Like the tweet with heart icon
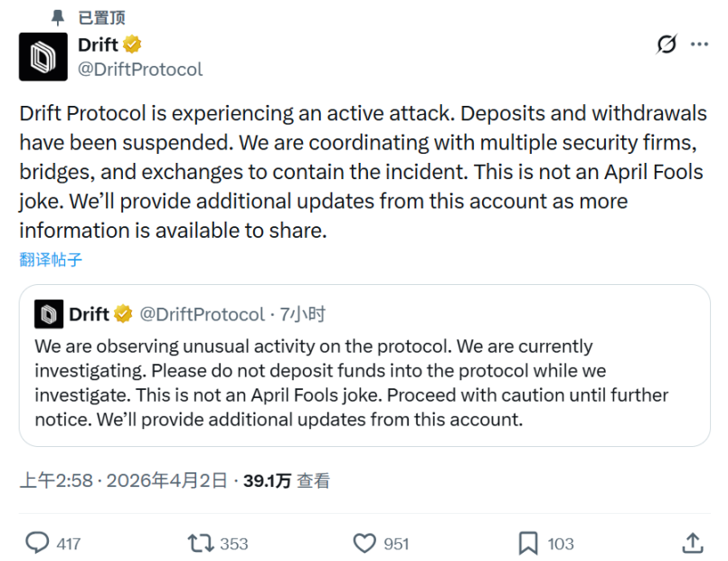 [364, 543]
